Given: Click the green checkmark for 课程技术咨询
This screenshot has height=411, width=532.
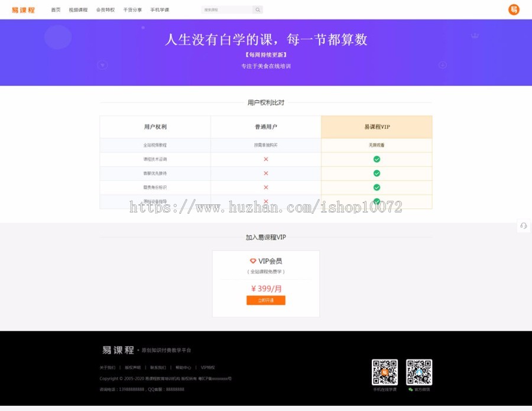Looking at the screenshot, I should coord(377,159).
